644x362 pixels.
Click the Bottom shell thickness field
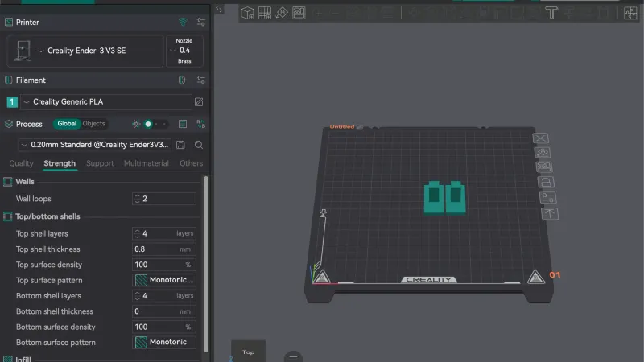(x=164, y=311)
